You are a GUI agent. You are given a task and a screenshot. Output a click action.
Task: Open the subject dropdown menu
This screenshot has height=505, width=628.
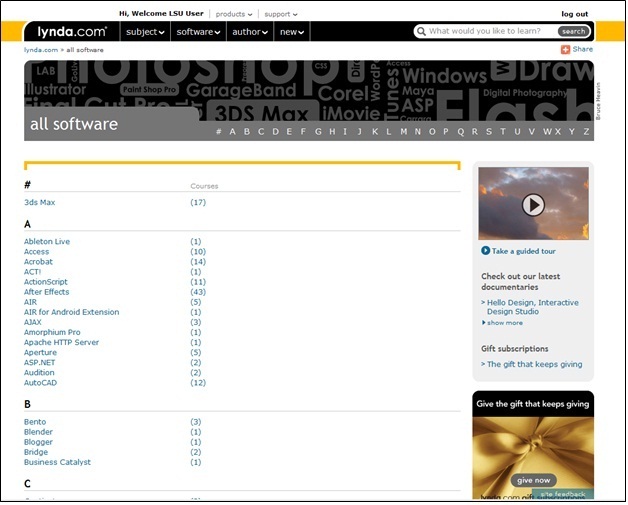pyautogui.click(x=145, y=32)
